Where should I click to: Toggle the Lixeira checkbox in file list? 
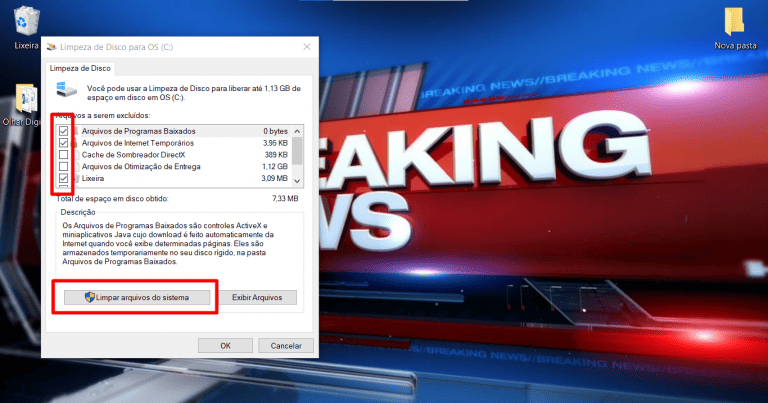[x=64, y=178]
